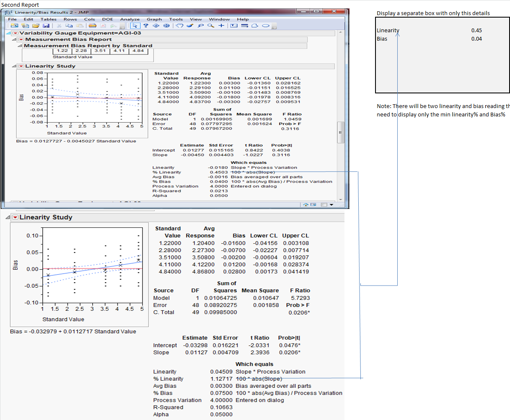This screenshot has width=510, height=420.
Task: Select the Polygon drawing tool
Action: (x=254, y=26)
